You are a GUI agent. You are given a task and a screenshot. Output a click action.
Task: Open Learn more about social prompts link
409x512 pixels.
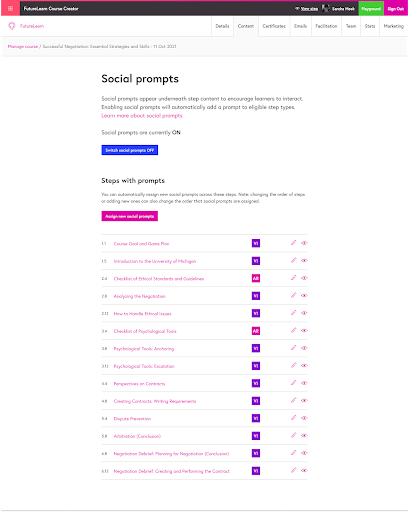(x=142, y=116)
